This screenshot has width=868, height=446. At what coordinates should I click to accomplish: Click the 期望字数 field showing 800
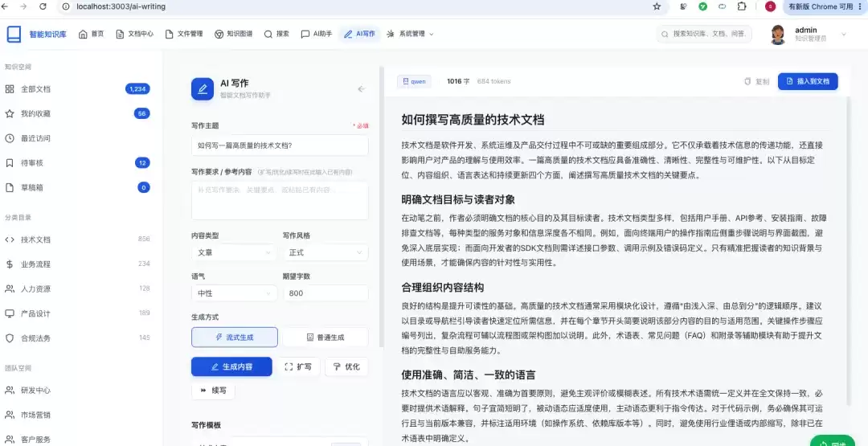click(325, 293)
